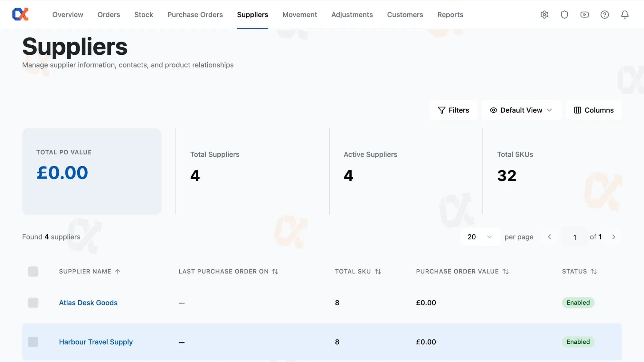Open the Harbour Travel Supply link
This screenshot has height=362, width=644.
[96, 342]
